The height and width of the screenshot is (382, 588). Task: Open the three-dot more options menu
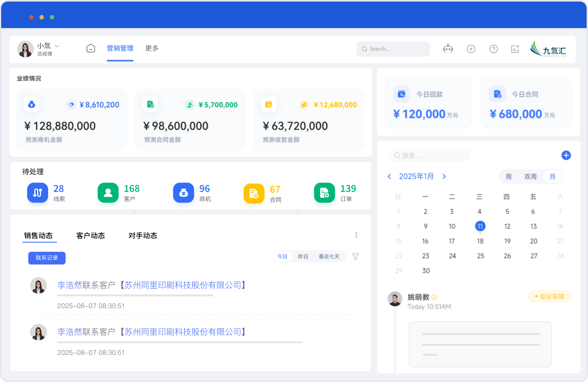[x=356, y=235]
